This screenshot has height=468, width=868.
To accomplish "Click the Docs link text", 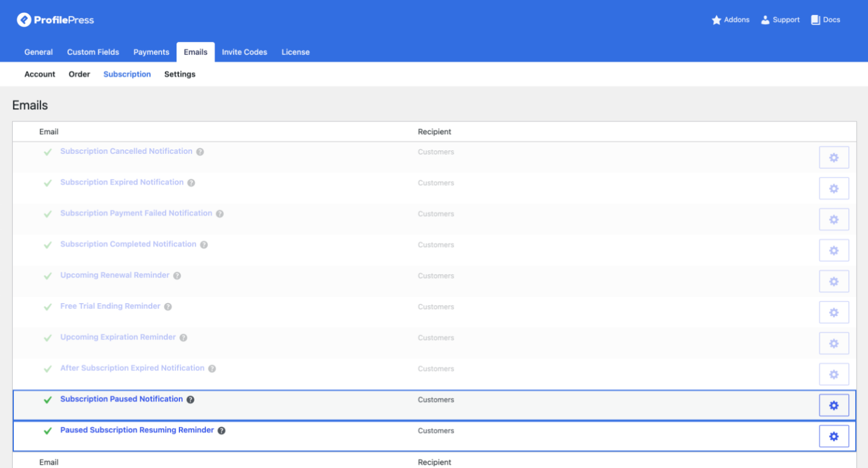I will tap(832, 20).
